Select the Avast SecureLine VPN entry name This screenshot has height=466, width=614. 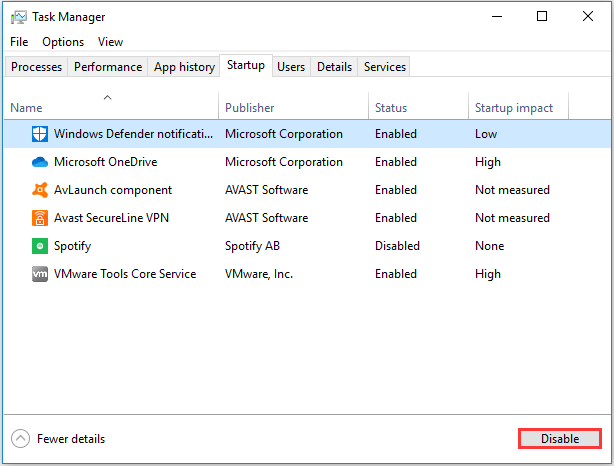111,218
